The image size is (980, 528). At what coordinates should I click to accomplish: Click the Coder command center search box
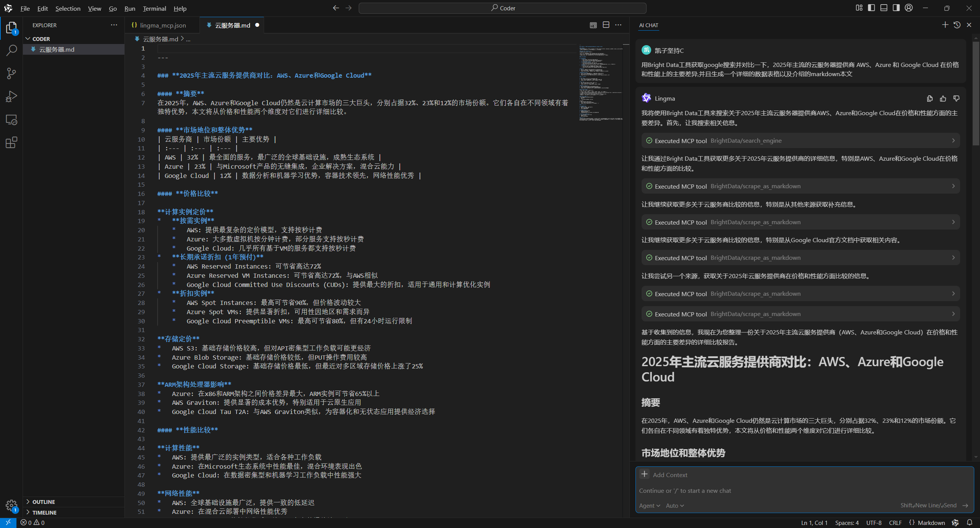(x=502, y=8)
